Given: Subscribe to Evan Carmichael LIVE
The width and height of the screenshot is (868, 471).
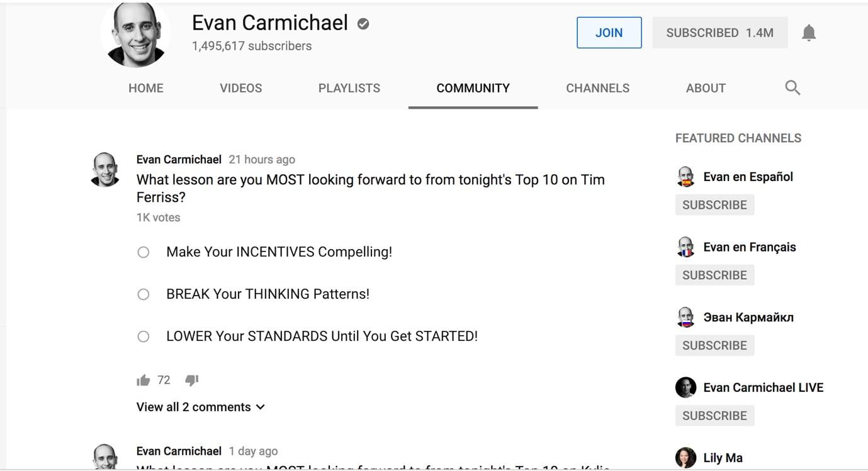Looking at the screenshot, I should pyautogui.click(x=714, y=416).
